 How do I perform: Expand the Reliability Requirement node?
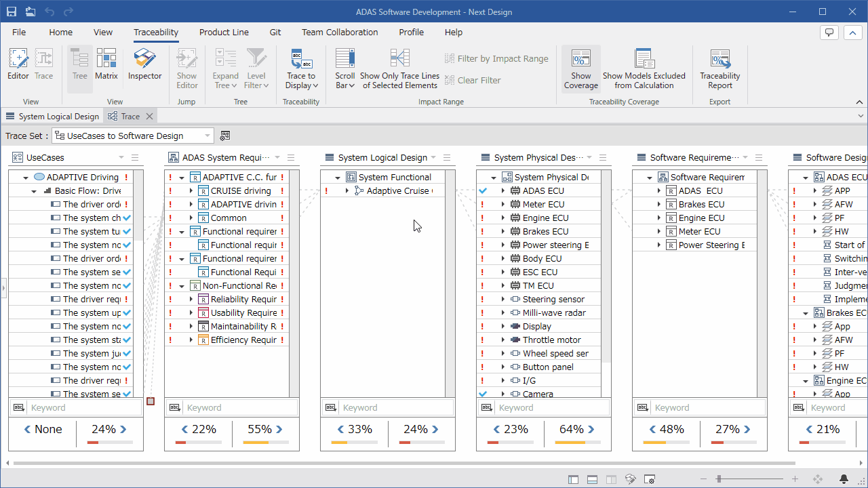[191, 300]
